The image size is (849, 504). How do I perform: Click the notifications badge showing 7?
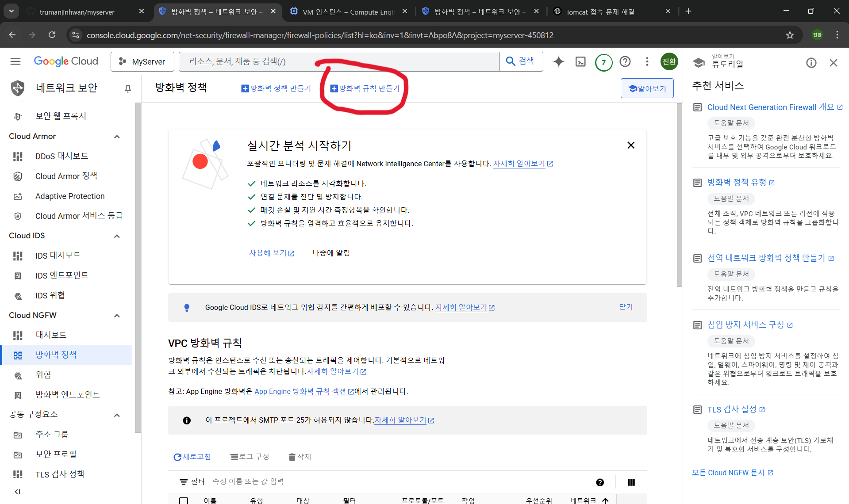(603, 62)
